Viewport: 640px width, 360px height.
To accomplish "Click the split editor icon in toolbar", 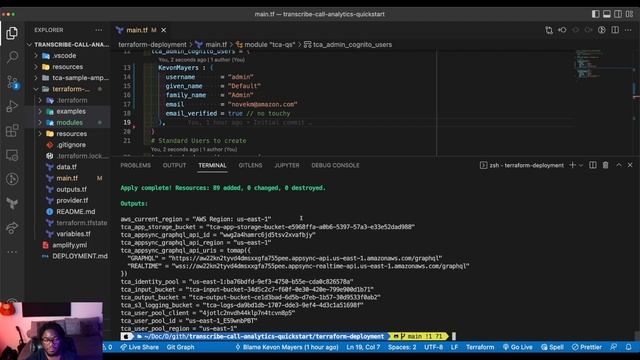I will coord(615,30).
